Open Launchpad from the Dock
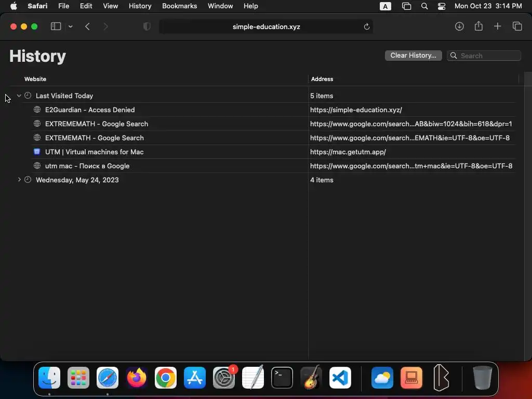Image resolution: width=532 pixels, height=399 pixels. coord(78,378)
